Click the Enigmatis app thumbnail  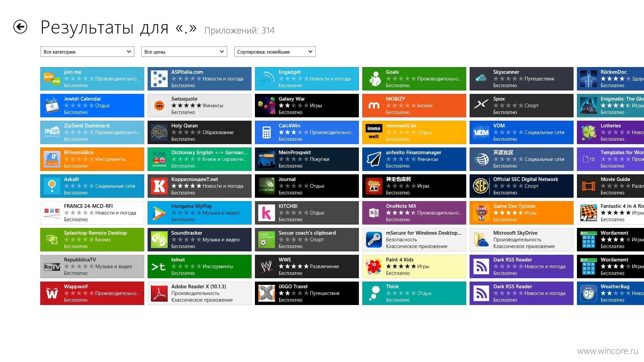click(589, 106)
